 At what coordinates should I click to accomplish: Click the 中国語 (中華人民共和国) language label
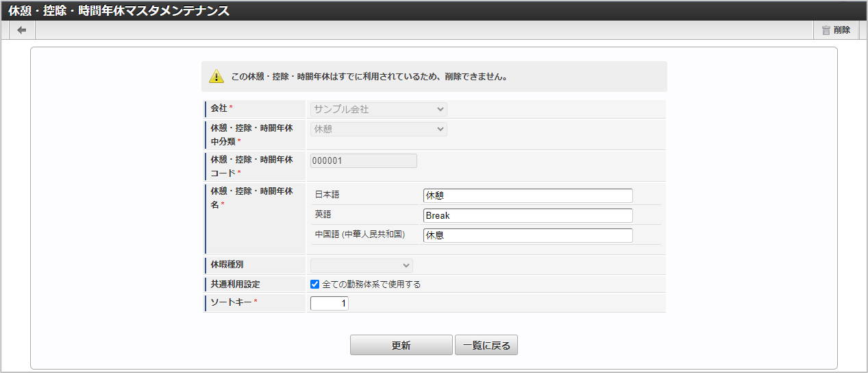click(x=360, y=234)
